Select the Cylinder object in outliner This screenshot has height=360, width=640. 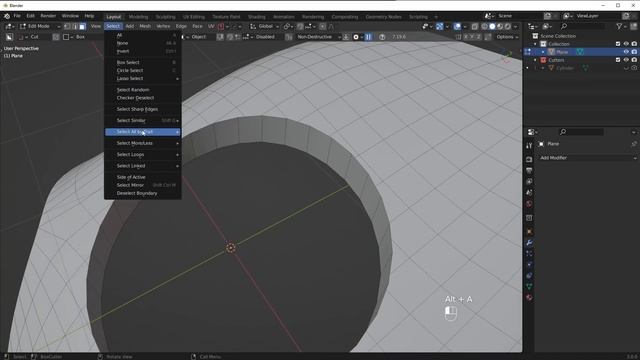pos(565,68)
